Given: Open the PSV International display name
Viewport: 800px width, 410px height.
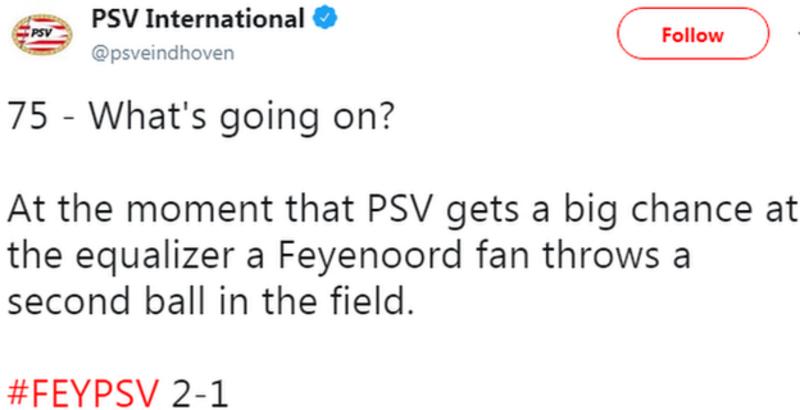Looking at the screenshot, I should point(198,20).
